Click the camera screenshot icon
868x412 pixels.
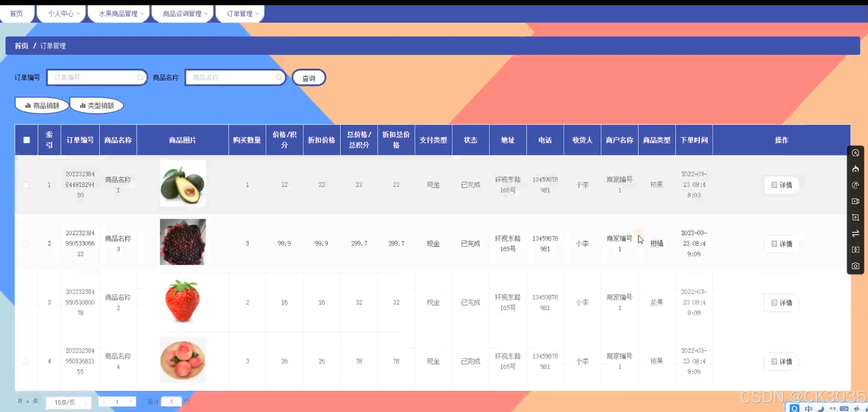coord(855,266)
